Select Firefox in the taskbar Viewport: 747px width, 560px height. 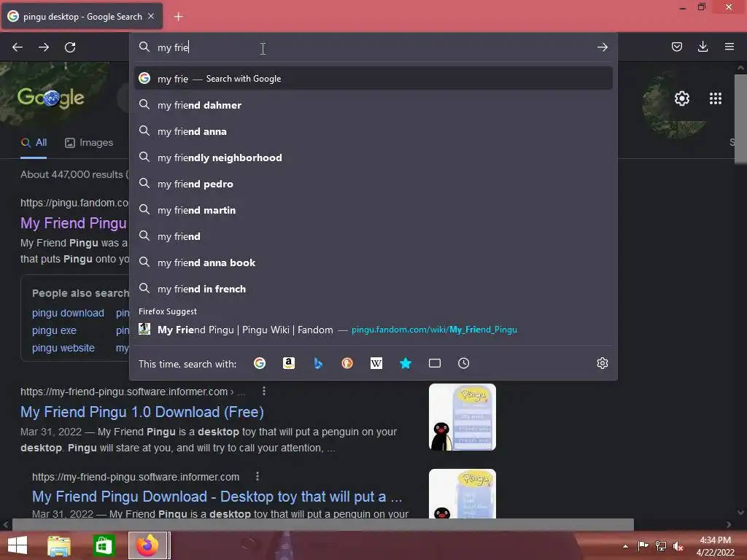click(x=147, y=545)
